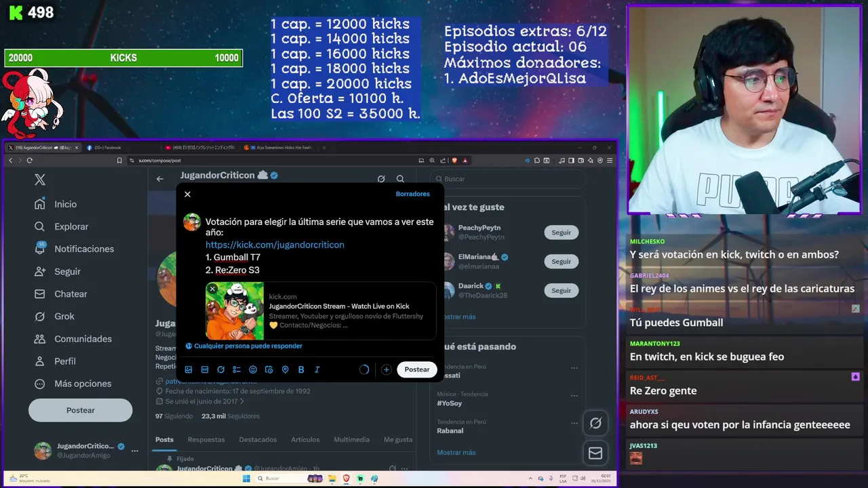Click the Grok icon in the profile header
The height and width of the screenshot is (488, 868).
(x=381, y=179)
